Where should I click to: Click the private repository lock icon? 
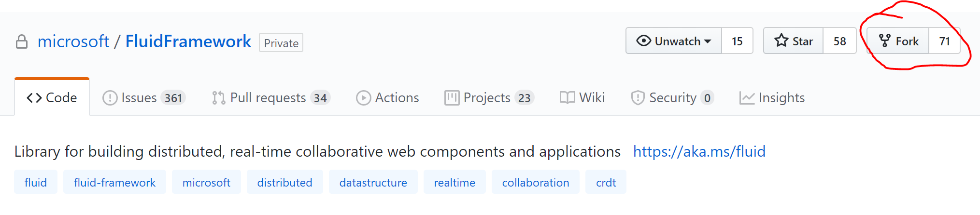22,42
